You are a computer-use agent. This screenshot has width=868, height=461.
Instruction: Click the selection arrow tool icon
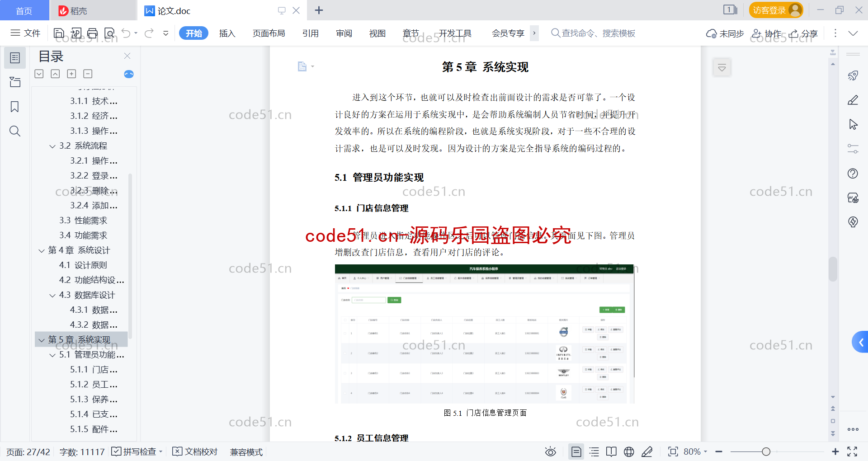pos(853,124)
